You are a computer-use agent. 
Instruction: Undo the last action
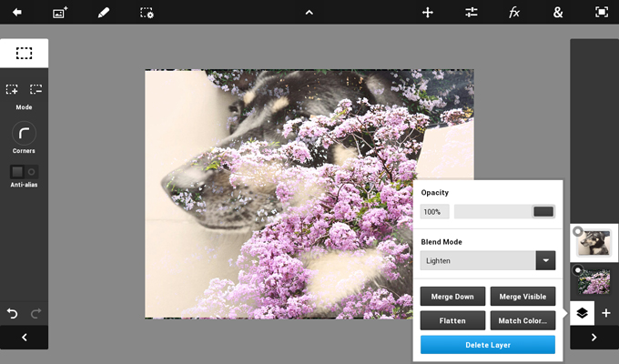pyautogui.click(x=12, y=313)
